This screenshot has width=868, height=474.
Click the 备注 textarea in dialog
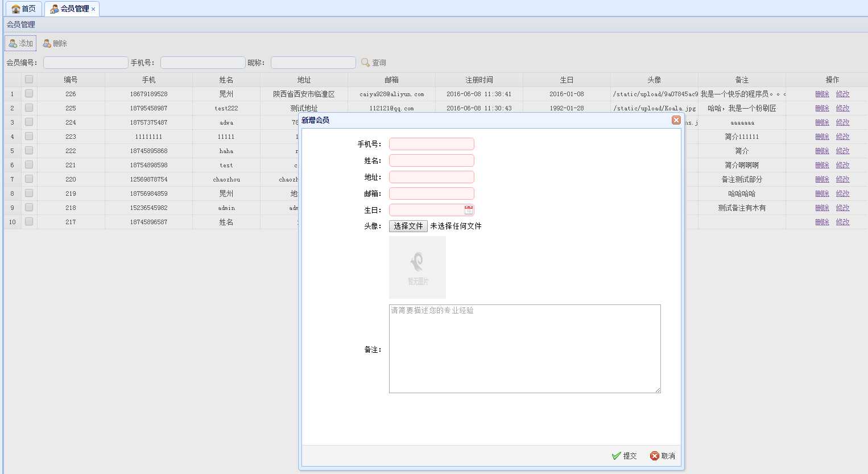click(x=525, y=349)
